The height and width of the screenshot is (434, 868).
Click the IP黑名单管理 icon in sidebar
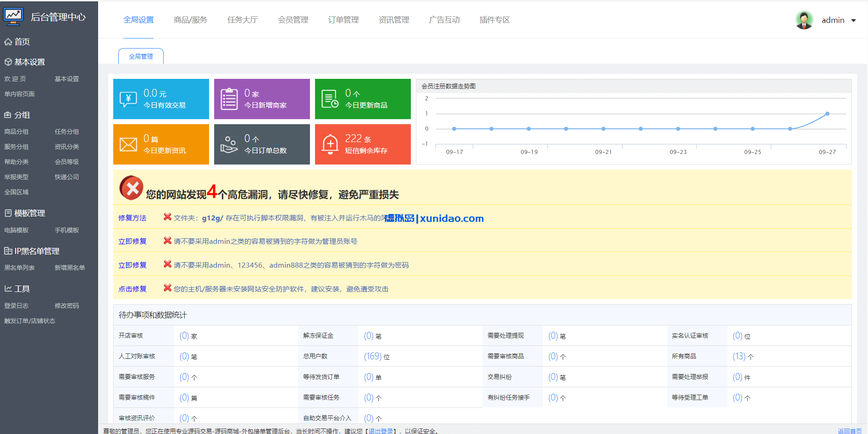tap(7, 251)
